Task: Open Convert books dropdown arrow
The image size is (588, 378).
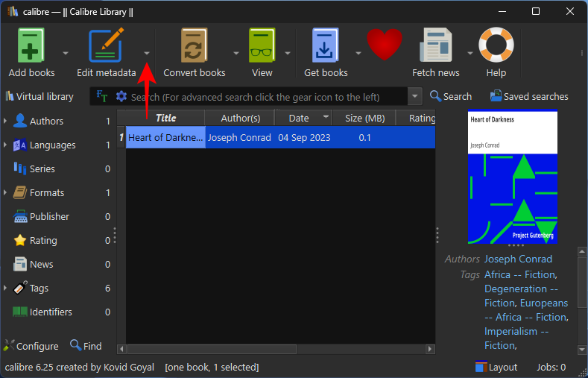Action: (236, 53)
